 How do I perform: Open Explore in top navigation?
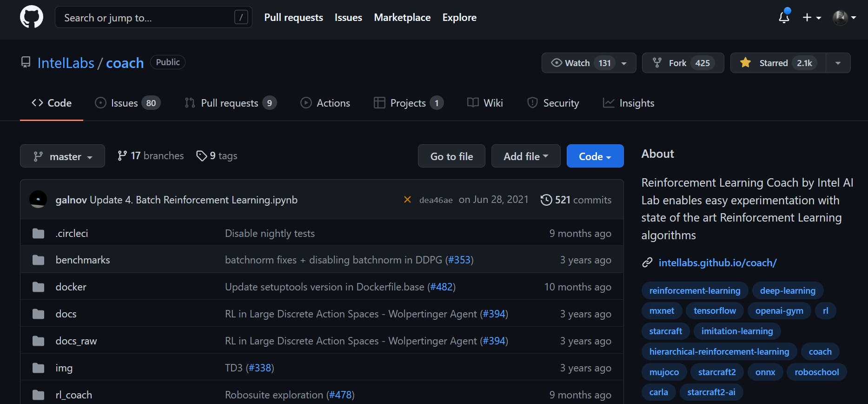click(459, 17)
